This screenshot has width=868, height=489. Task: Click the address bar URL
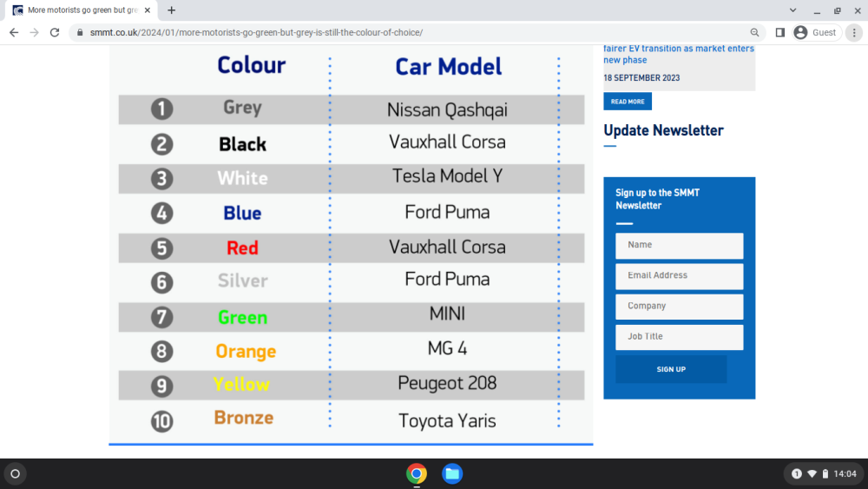coord(256,33)
